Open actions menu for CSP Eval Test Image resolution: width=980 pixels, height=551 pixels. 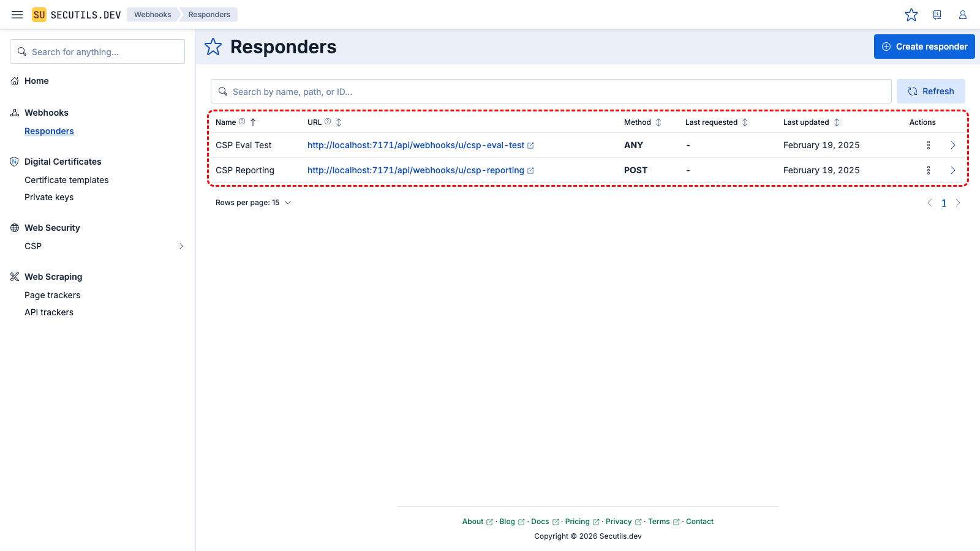[x=929, y=145]
